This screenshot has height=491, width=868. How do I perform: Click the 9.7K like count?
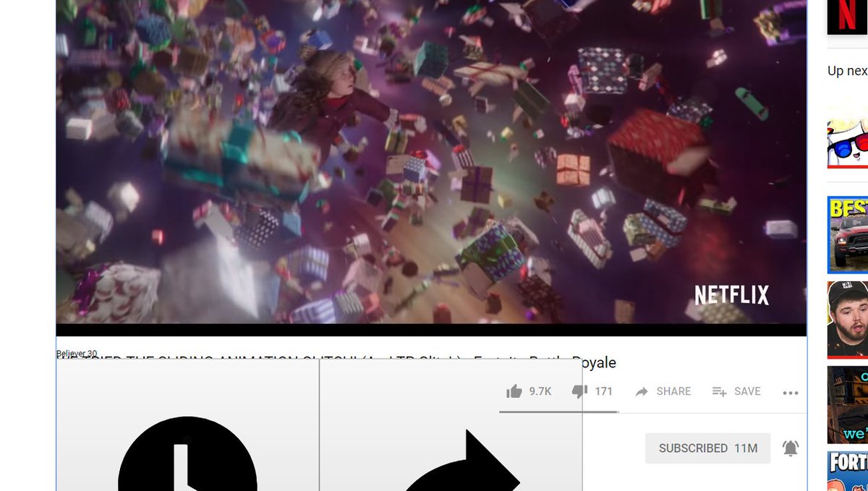coord(540,391)
